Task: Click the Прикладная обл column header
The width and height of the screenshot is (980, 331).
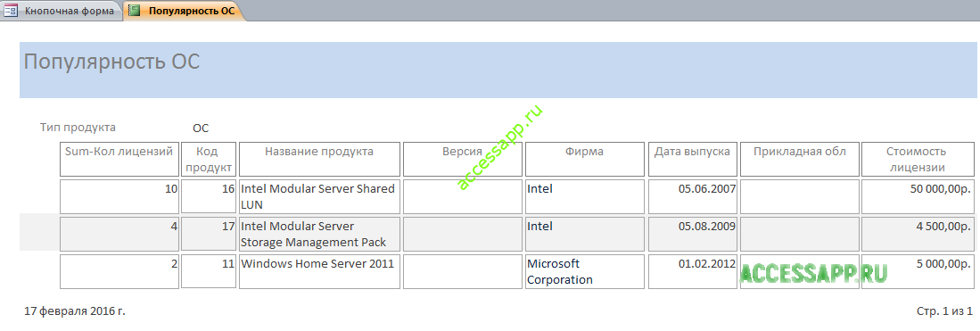Action: click(x=800, y=159)
